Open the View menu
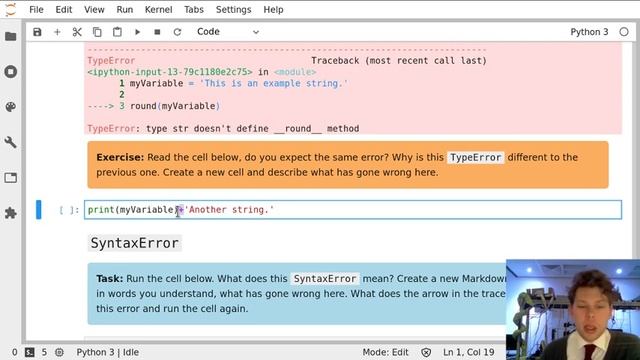Image resolution: width=640 pixels, height=360 pixels. tap(94, 9)
